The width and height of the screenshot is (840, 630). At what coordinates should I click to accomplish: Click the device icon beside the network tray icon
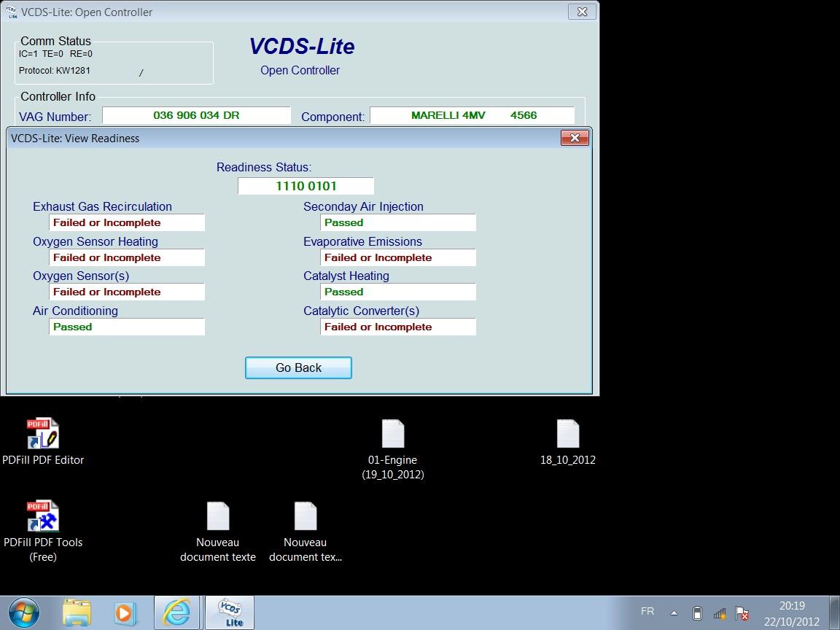pyautogui.click(x=697, y=612)
